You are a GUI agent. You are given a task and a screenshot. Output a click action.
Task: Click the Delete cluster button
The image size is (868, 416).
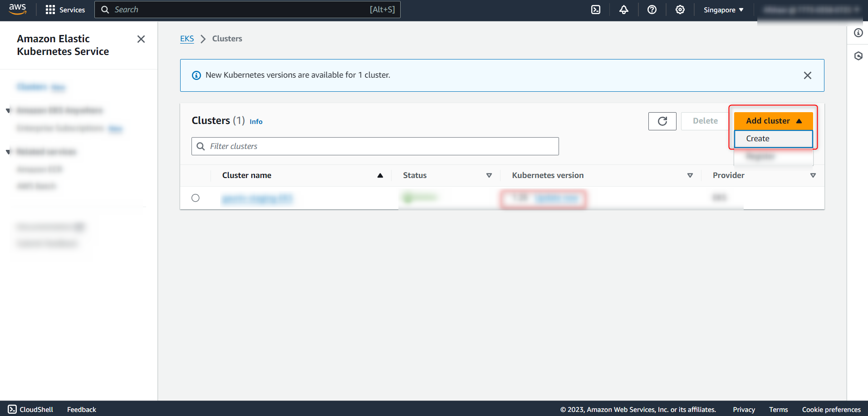tap(704, 121)
